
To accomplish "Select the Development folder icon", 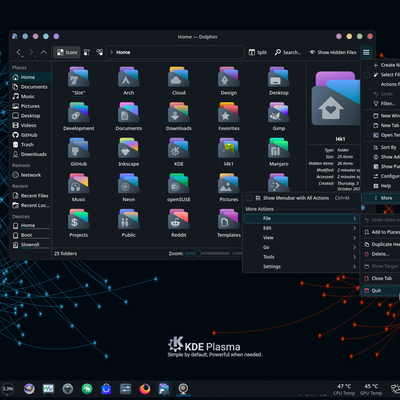I will 79,112.
